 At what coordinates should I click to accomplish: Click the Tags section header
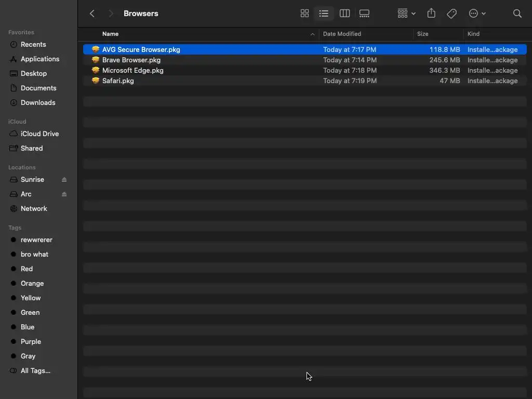click(x=15, y=228)
